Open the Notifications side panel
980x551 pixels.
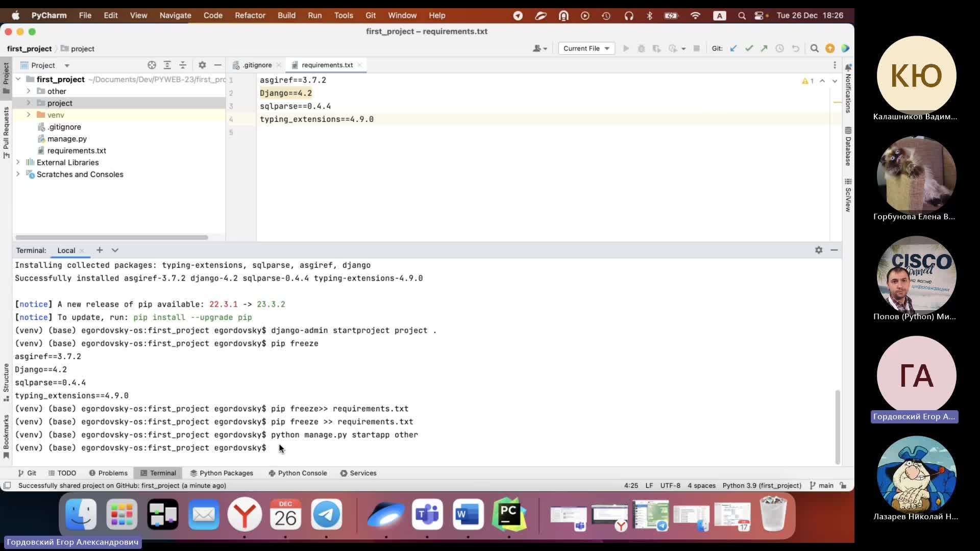click(848, 88)
